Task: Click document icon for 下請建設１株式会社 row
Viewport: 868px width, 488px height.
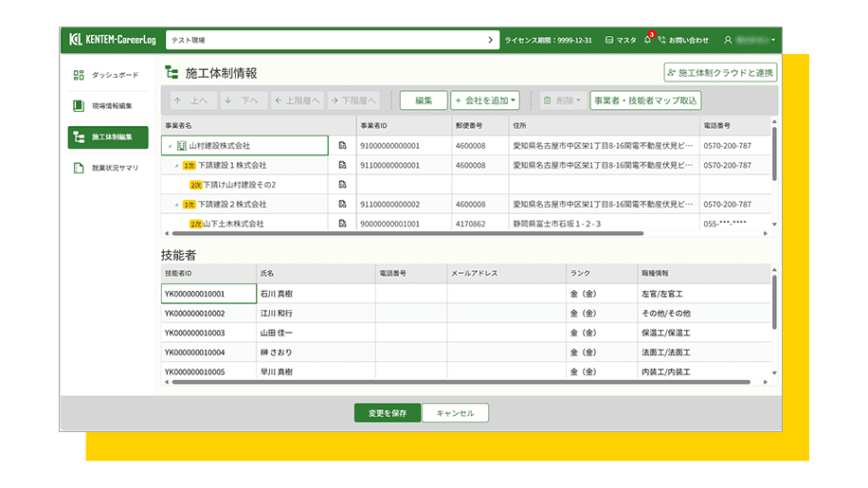Action: point(342,165)
